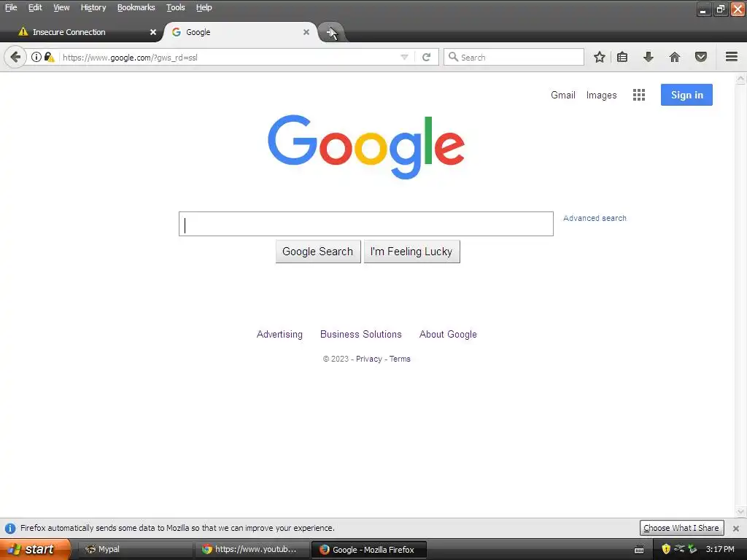Open the Gmail link

[563, 95]
